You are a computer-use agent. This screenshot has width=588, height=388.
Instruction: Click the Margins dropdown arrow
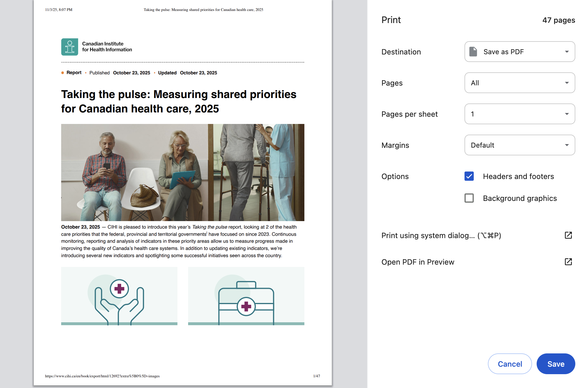(x=567, y=145)
